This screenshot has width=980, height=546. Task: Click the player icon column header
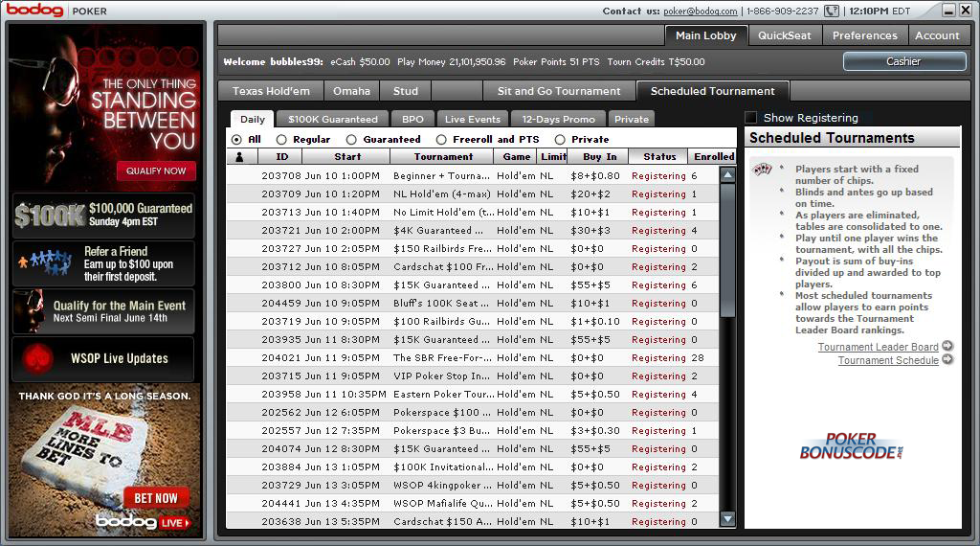[x=241, y=157]
